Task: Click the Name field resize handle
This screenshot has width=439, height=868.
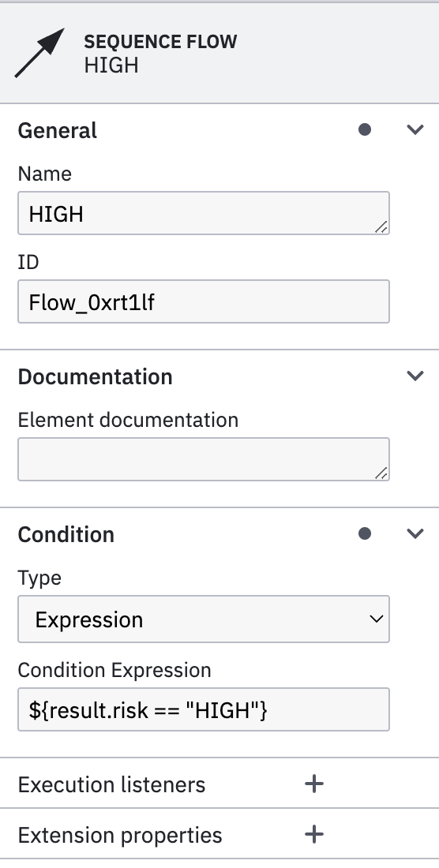Action: [381, 226]
